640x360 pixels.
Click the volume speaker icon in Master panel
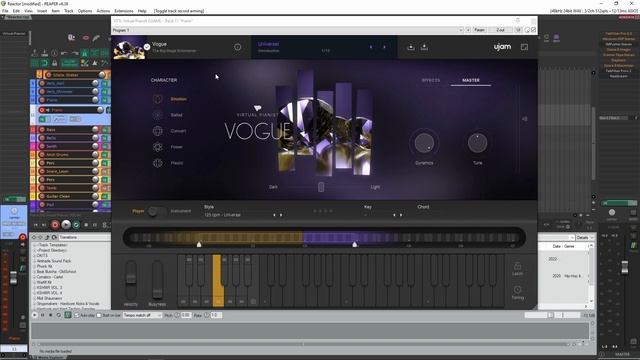click(x=525, y=119)
